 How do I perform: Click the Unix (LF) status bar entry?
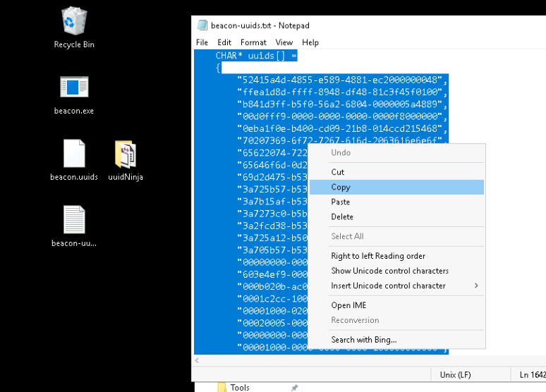455,375
